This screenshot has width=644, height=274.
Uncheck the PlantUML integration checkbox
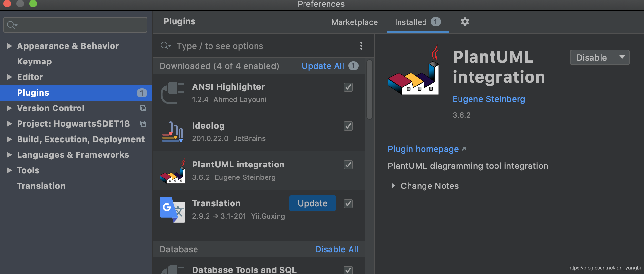click(x=348, y=165)
